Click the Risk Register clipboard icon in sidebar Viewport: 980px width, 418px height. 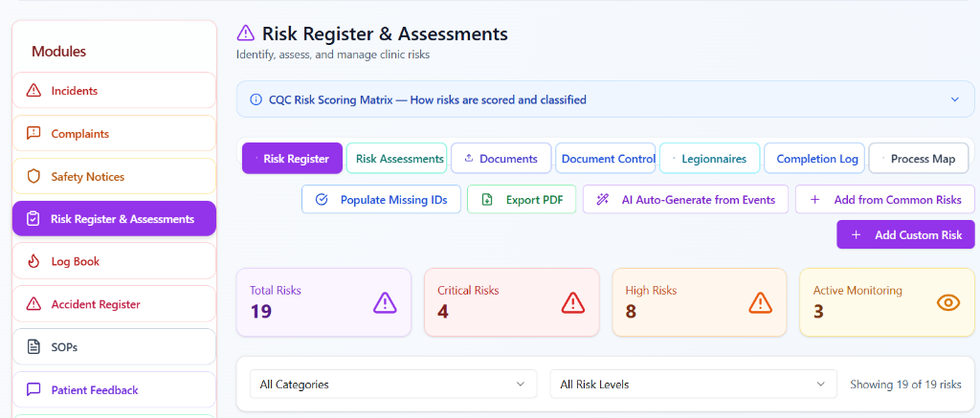click(33, 219)
